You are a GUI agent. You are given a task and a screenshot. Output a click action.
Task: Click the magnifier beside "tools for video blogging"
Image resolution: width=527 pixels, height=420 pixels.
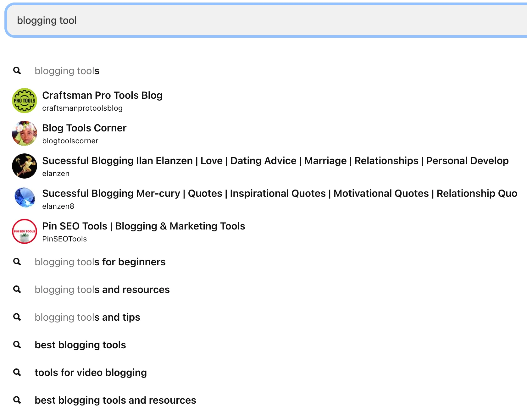click(x=17, y=372)
